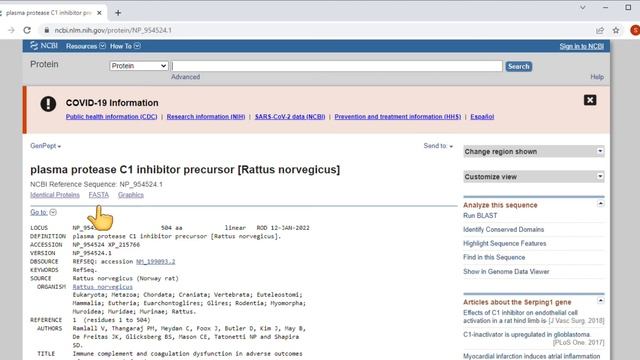The width and height of the screenshot is (640, 360).
Task: Expand the Go to menu
Action: coord(43,212)
